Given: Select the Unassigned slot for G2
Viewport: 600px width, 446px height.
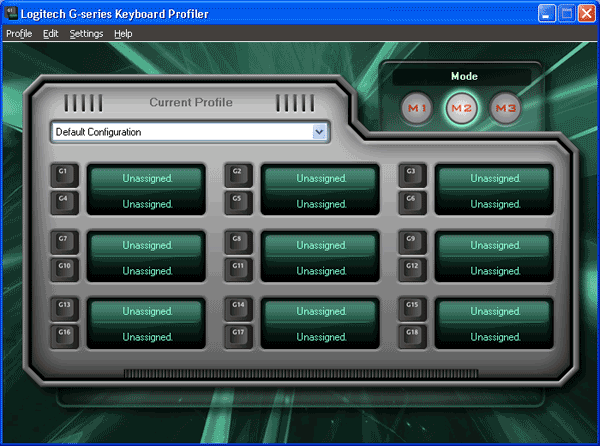Looking at the screenshot, I should [321, 178].
